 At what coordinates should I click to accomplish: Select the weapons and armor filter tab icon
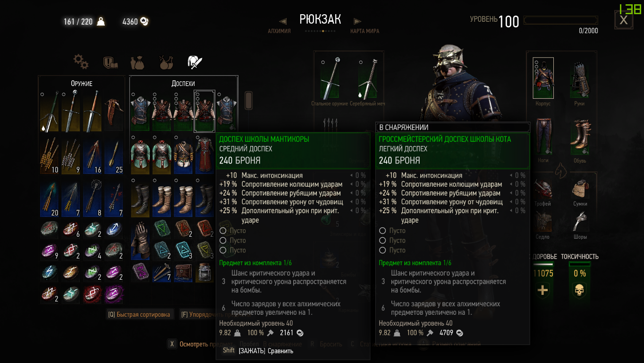click(195, 61)
